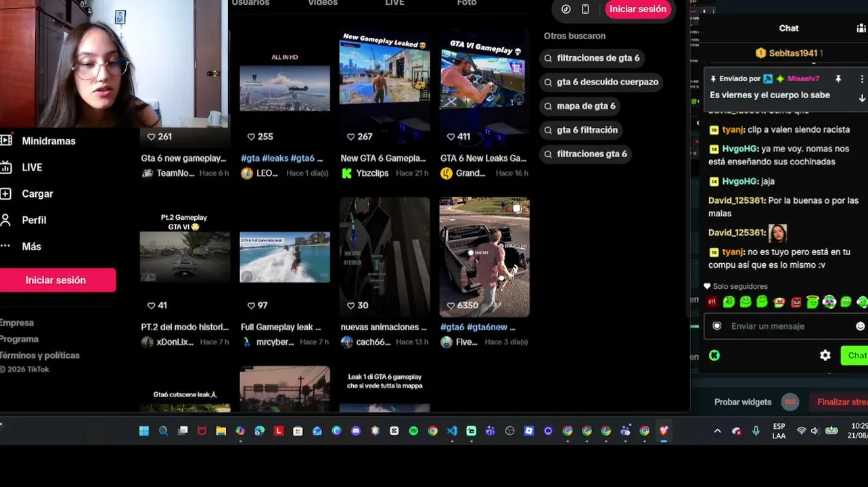The height and width of the screenshot is (487, 868).
Task: Select 'filtraciones gta 6' suggestion
Action: (x=585, y=154)
